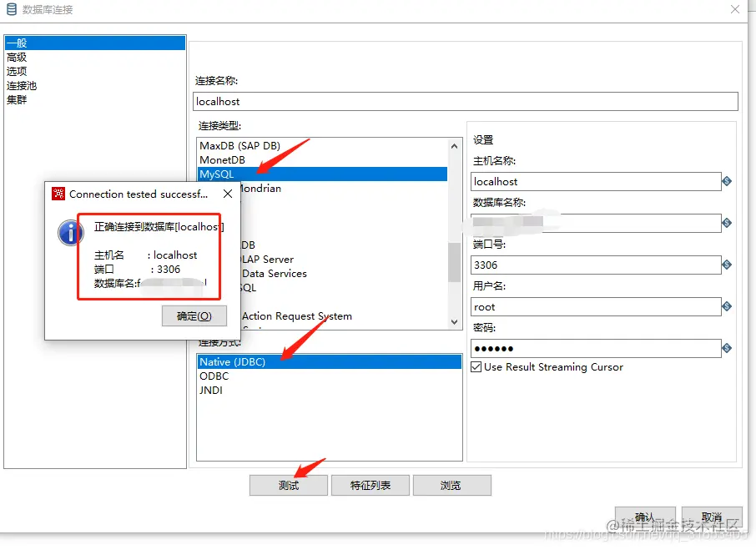Select the 高级 category in left list
Screen dimensions: 756x550
pyautogui.click(x=95, y=58)
